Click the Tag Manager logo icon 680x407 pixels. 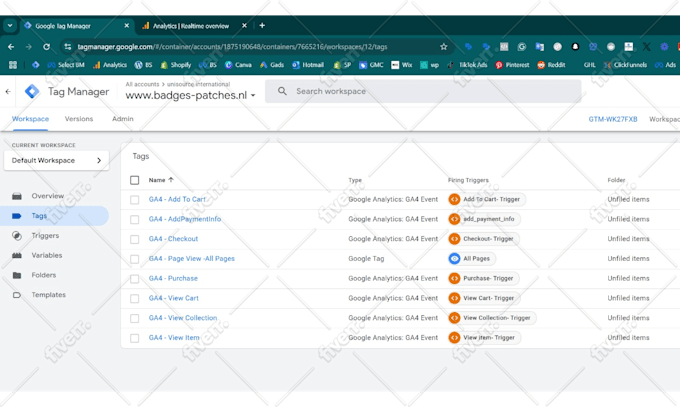(x=32, y=92)
